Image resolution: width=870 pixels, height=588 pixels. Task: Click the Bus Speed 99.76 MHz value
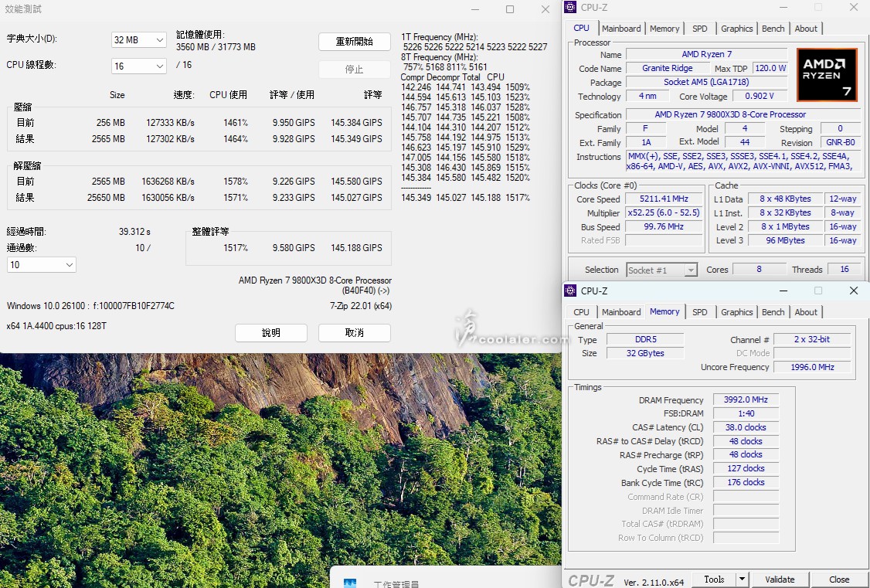664,226
